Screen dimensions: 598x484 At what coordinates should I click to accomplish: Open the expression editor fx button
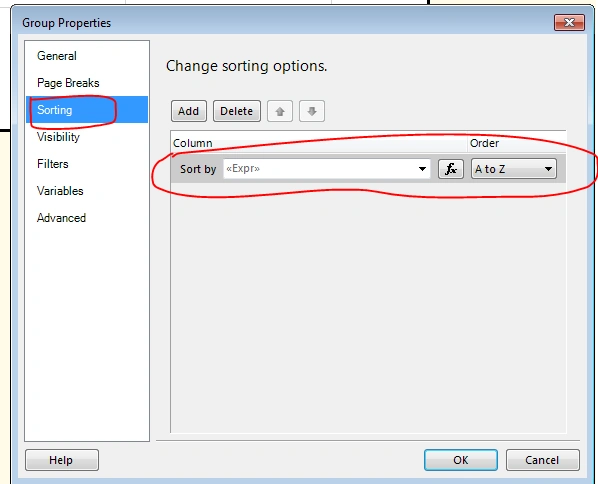click(x=451, y=169)
